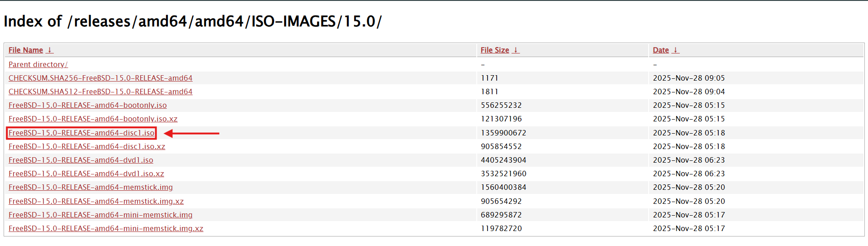Download the highlighted amd64-disc1.iso file
Image resolution: width=868 pixels, height=246 pixels.
[x=81, y=133]
